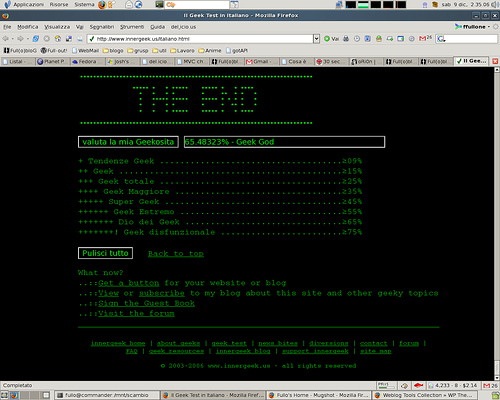The width and height of the screenshot is (500, 400).
Task: Go to the browser home page icon
Action: coord(58,39)
